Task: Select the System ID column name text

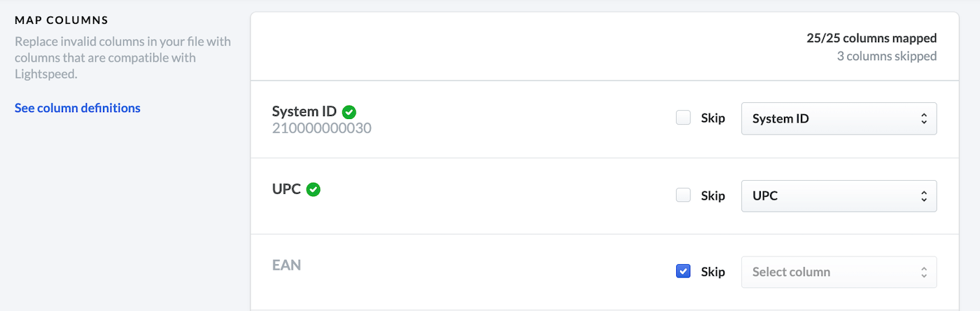Action: (x=304, y=111)
